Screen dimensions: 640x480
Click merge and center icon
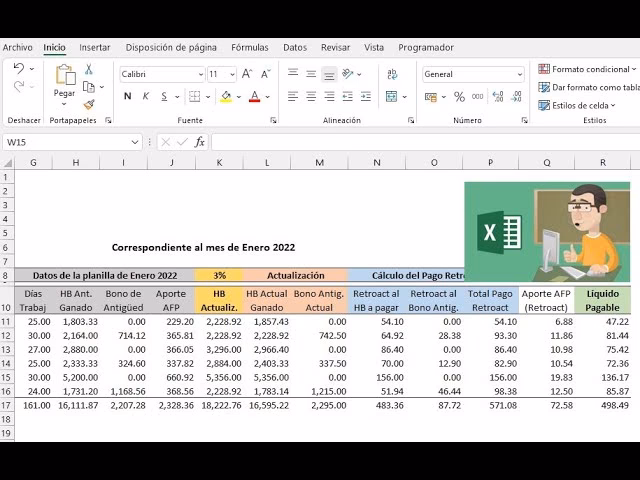[x=391, y=96]
